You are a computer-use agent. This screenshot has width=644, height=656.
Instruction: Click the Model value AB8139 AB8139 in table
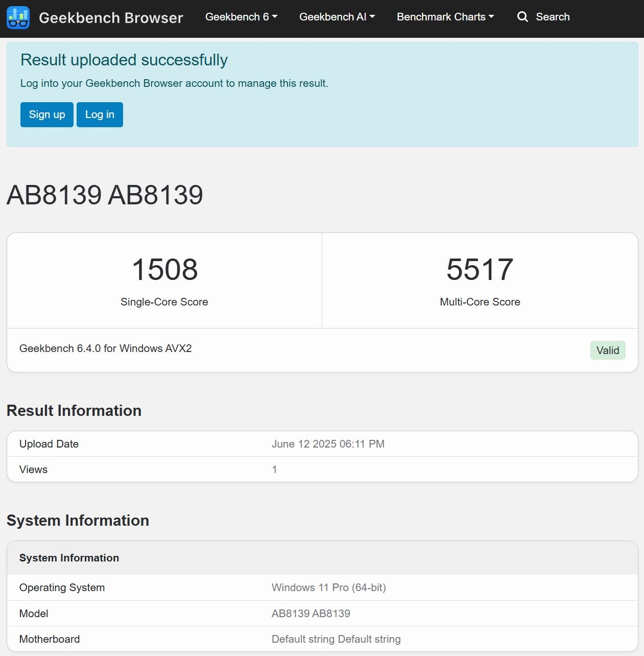point(311,614)
